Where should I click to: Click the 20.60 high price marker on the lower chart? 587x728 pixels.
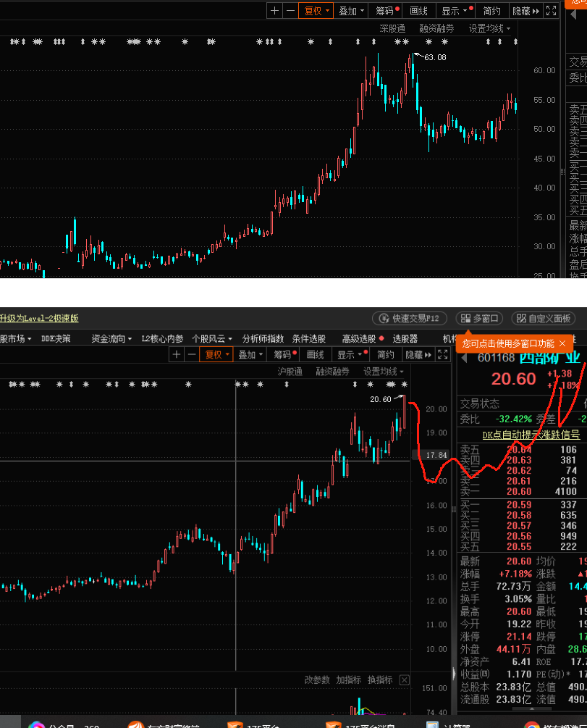click(381, 399)
